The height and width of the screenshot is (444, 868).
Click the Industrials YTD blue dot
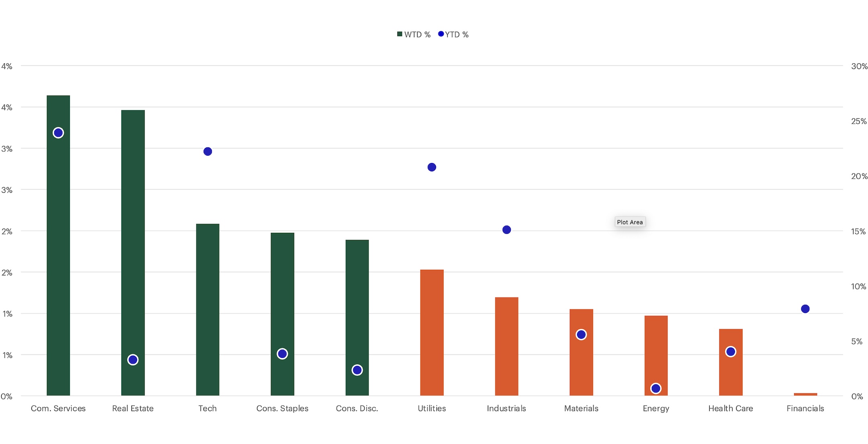pos(507,230)
